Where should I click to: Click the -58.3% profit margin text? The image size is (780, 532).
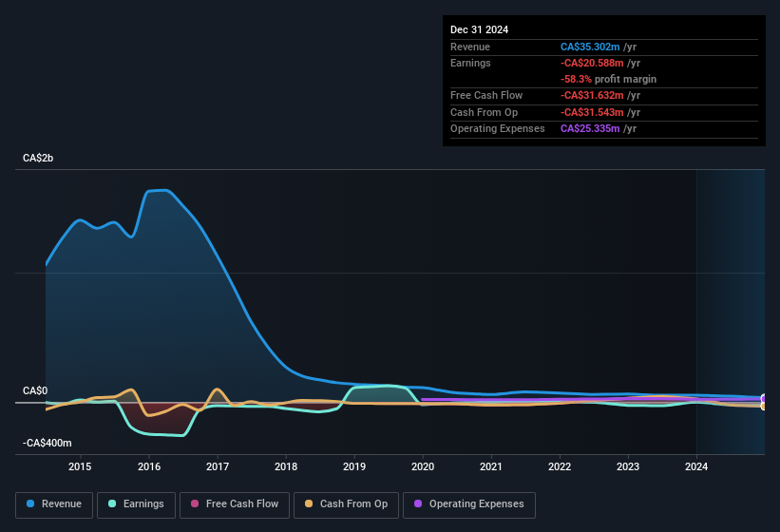click(608, 79)
